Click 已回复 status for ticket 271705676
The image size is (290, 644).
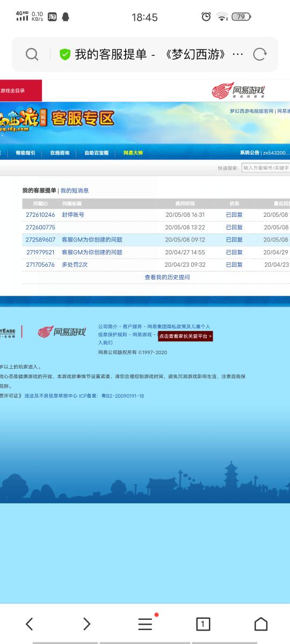(x=234, y=265)
